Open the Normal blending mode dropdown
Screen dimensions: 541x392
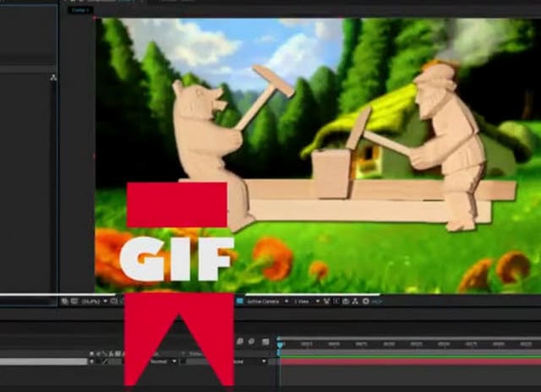click(x=163, y=362)
